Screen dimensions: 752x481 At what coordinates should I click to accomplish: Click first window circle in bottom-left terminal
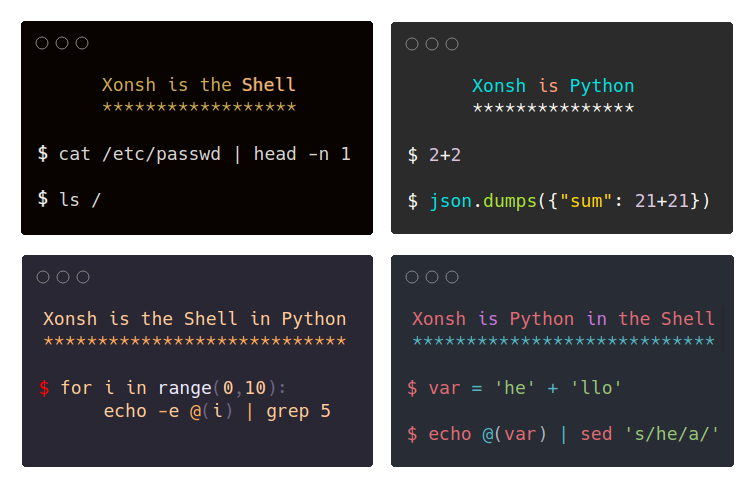click(43, 277)
